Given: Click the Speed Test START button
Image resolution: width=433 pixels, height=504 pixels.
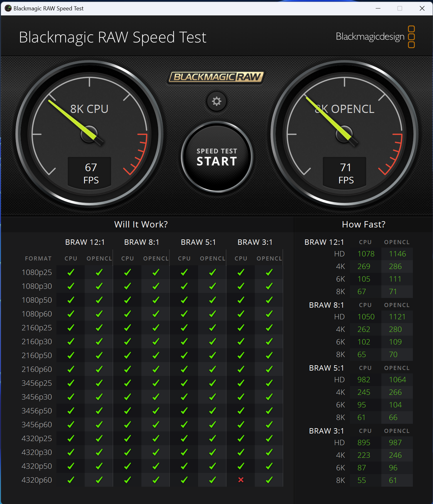Looking at the screenshot, I should coord(217,157).
